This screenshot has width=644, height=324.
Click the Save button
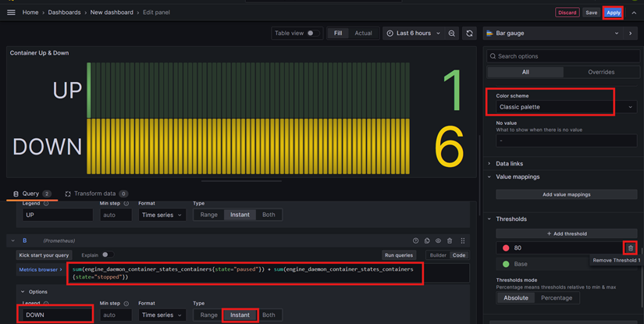click(x=592, y=12)
